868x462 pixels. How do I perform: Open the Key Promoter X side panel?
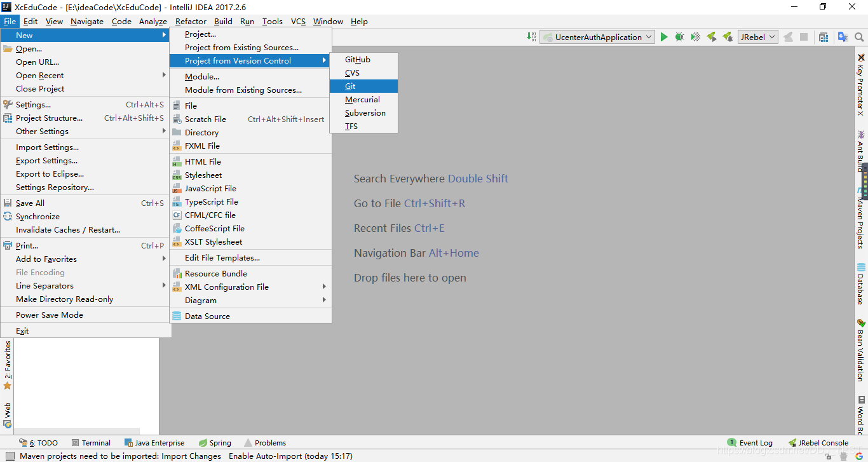[861, 85]
